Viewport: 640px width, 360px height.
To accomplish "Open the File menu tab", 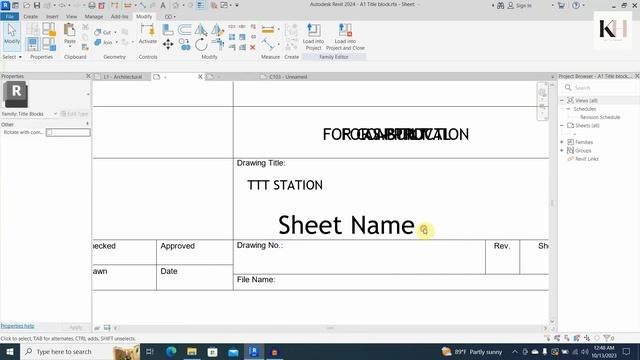I will (10, 17).
